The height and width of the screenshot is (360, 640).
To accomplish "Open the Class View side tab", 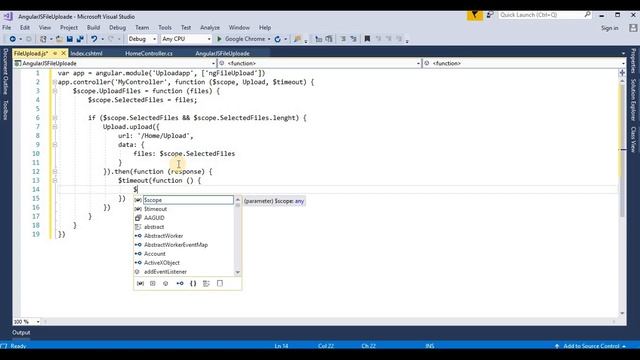I will [x=633, y=139].
